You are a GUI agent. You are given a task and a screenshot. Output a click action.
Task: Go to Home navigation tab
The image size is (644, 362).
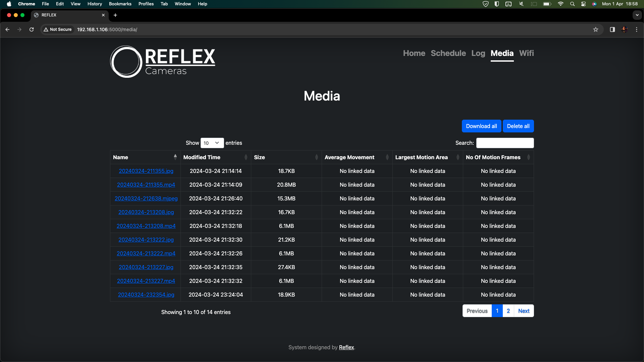414,53
